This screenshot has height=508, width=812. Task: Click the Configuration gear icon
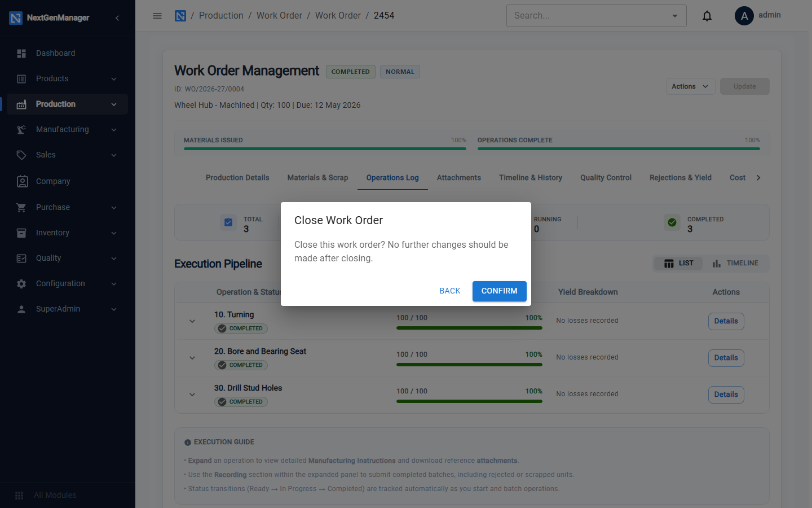coord(21,284)
